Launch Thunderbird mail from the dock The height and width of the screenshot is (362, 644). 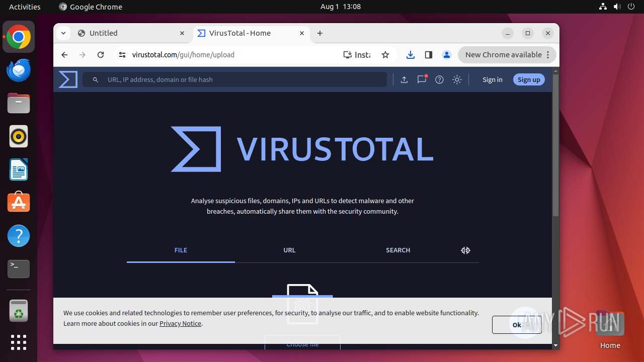19,70
